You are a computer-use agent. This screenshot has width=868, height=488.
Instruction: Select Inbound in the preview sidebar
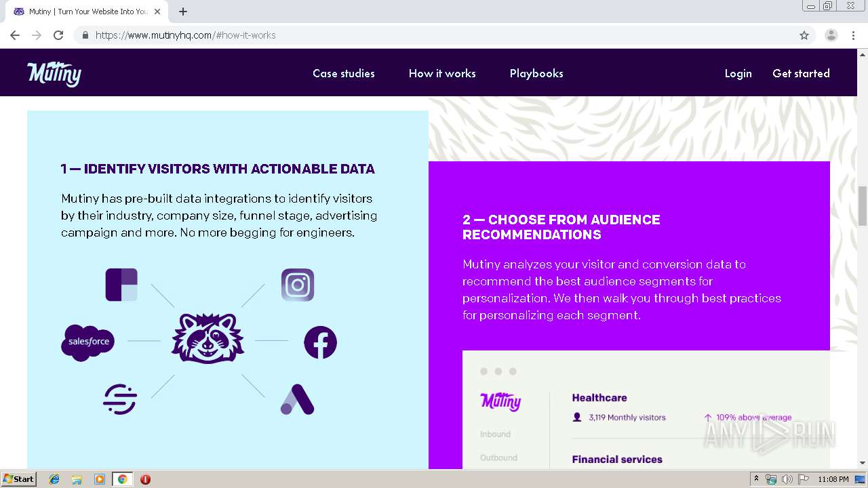[x=495, y=434]
